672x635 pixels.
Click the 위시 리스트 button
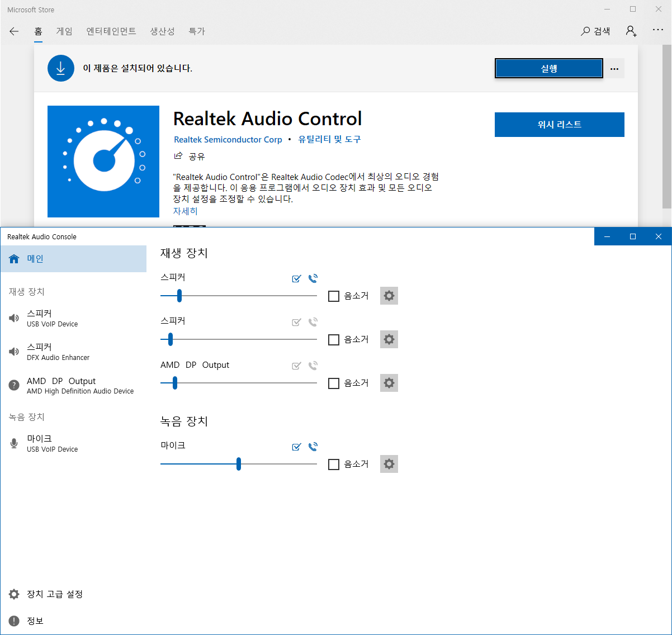(560, 125)
